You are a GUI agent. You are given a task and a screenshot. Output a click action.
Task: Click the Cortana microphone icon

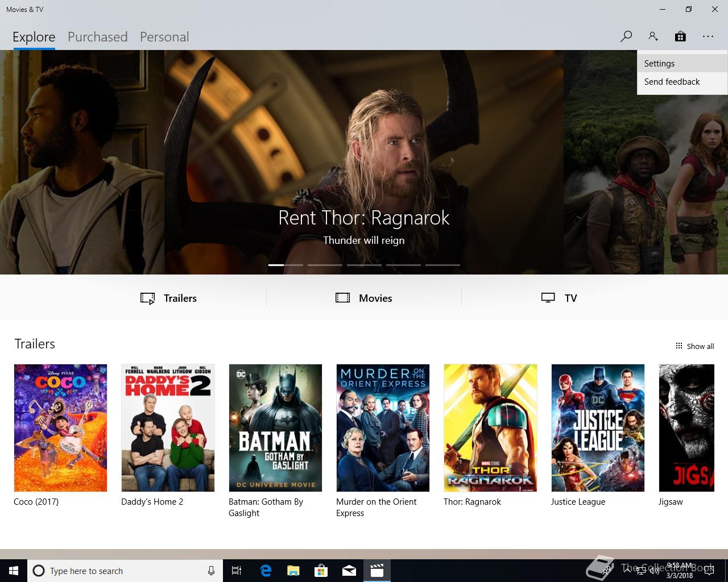[x=211, y=571]
